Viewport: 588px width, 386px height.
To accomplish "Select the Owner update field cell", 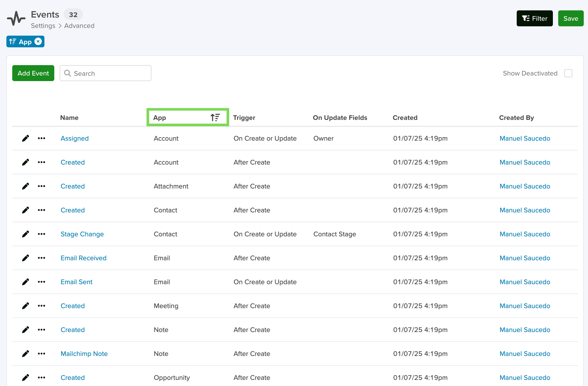I will (324, 138).
